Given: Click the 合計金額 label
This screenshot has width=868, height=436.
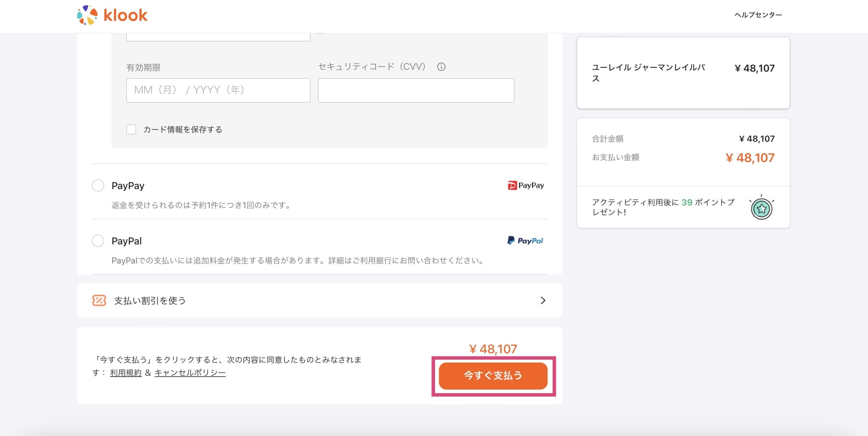Looking at the screenshot, I should 608,139.
